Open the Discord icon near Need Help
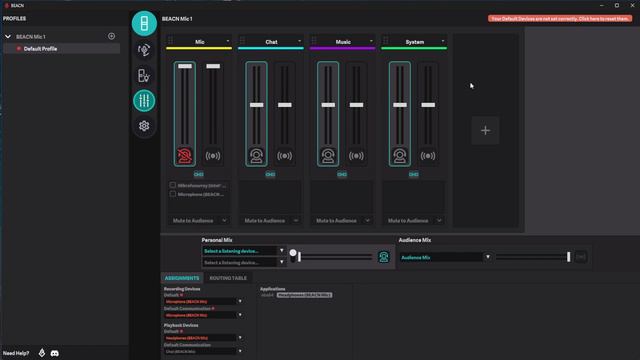This screenshot has height=360, width=640. tap(55, 353)
